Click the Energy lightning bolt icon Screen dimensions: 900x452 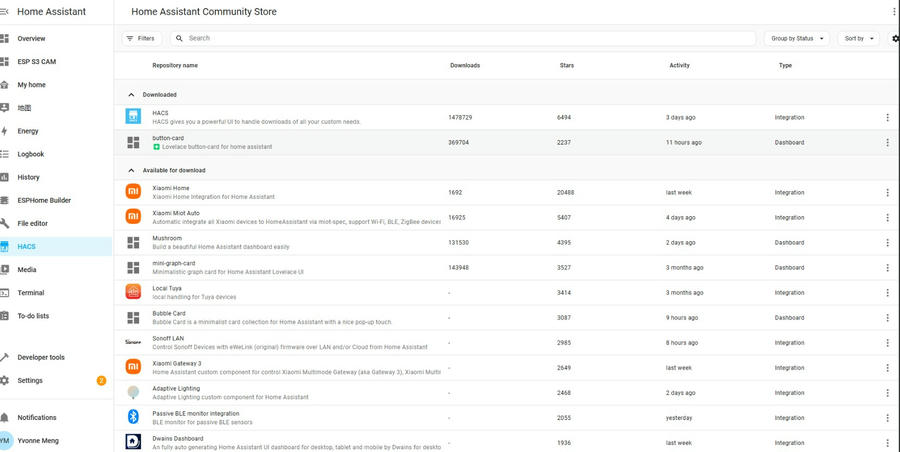(5, 131)
